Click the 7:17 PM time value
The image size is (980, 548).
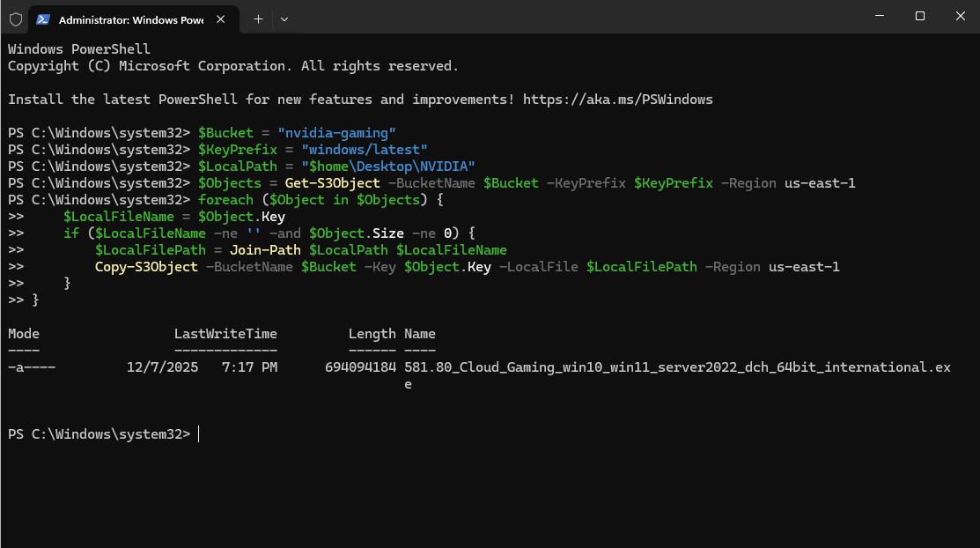[249, 367]
